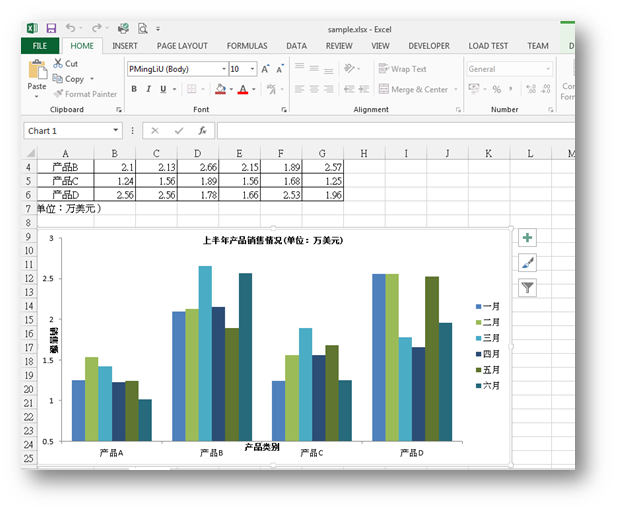The height and width of the screenshot is (512, 617).
Task: Open the font name dropdown
Action: point(222,69)
